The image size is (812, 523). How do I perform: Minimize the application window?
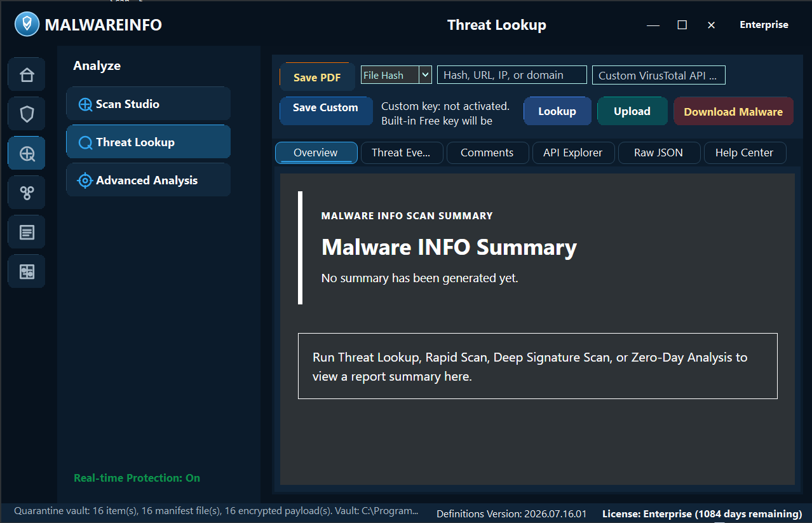[653, 25]
